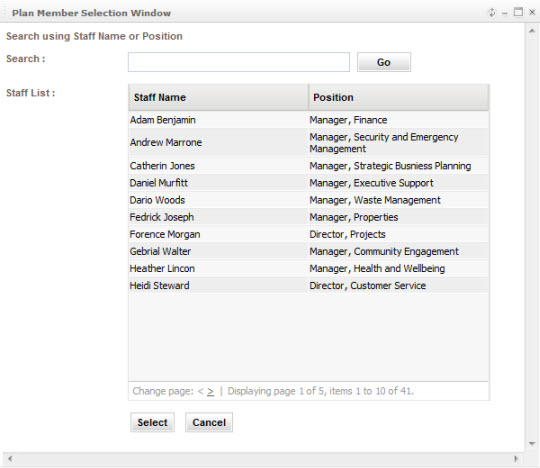Screen dimensions: 540x468
Task: Go to previous page with < link
Action: [x=200, y=392]
